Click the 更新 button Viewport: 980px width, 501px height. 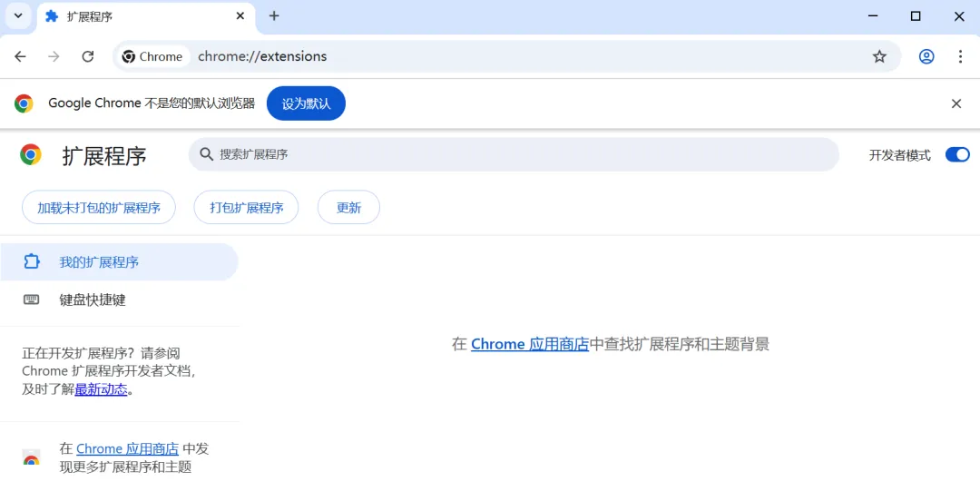click(x=348, y=208)
